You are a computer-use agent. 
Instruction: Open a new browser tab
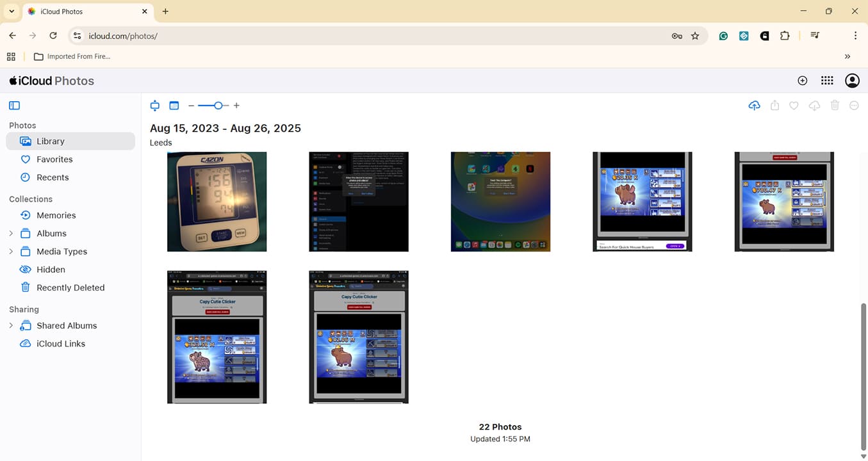pos(165,12)
